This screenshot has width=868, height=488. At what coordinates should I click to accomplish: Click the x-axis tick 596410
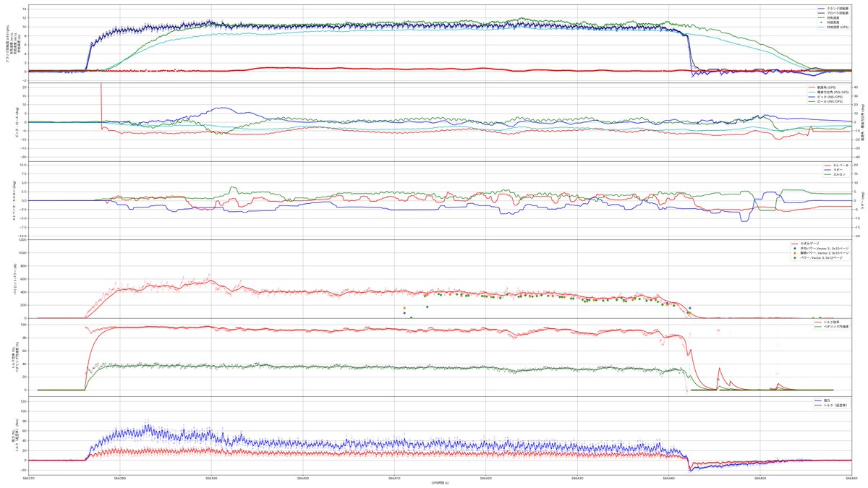point(394,477)
